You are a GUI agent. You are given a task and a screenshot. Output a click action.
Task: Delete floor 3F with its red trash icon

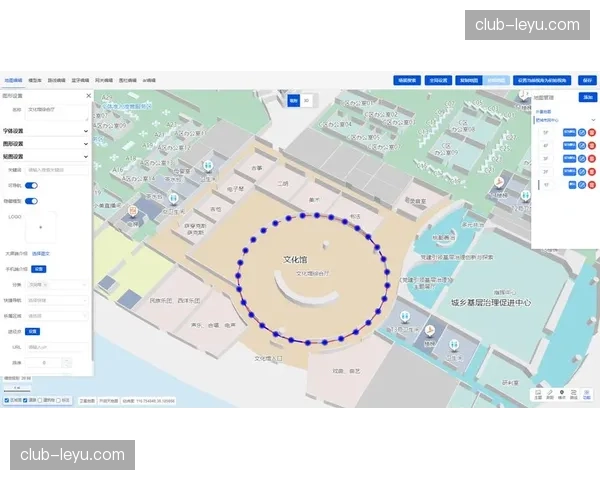pos(592,158)
